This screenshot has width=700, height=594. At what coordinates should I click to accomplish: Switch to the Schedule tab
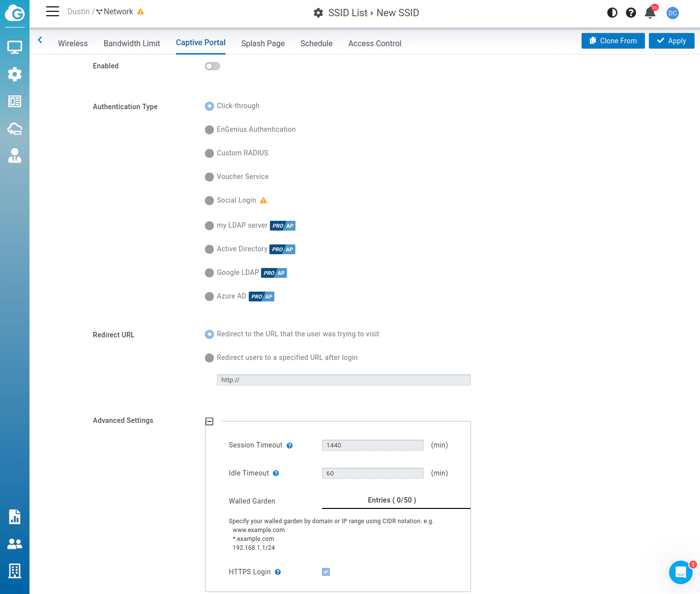317,43
